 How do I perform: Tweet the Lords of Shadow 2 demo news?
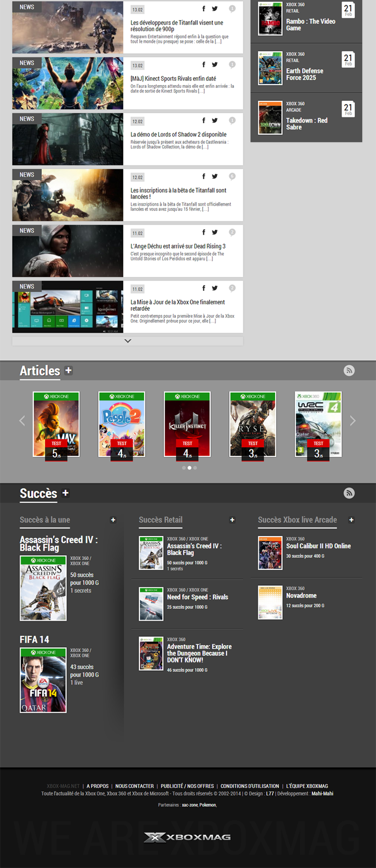point(215,121)
